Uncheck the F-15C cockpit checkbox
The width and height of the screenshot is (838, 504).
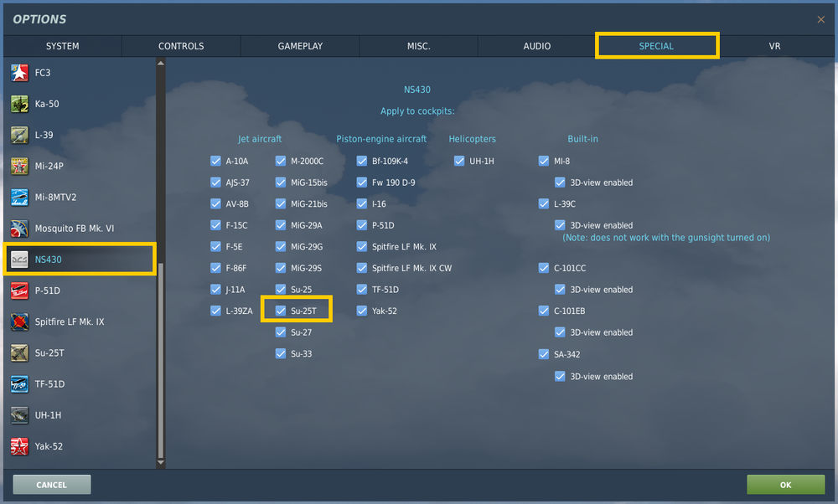pos(216,224)
